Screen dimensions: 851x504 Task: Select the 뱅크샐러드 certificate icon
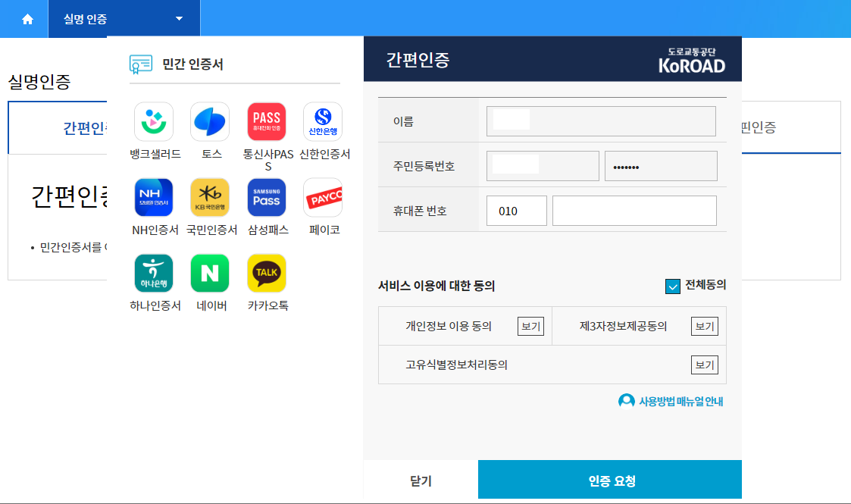[154, 121]
